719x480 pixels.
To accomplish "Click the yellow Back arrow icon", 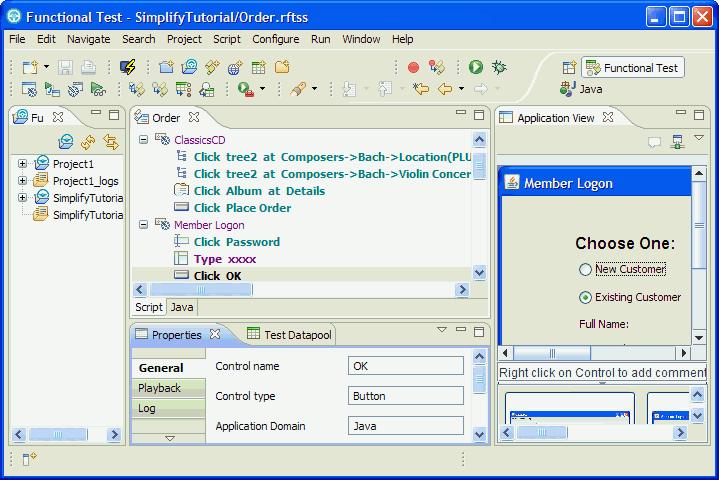I will pyautogui.click(x=445, y=89).
